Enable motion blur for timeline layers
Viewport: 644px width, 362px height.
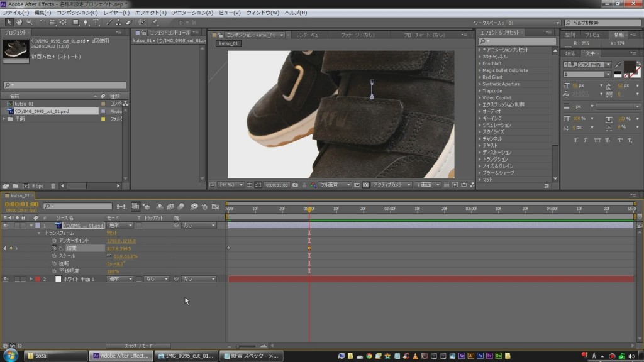click(180, 206)
